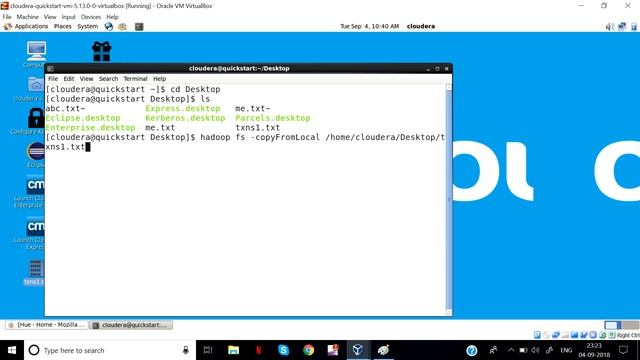Open Windows clock showing 23:23
This screenshot has width=640, height=360.
[x=594, y=350]
